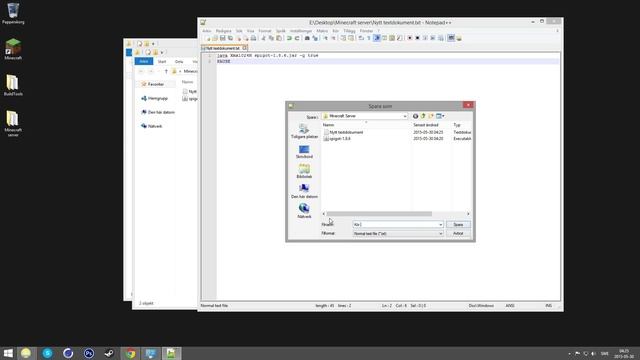Click the Start ribbon tab in Explorer window
The width and height of the screenshot is (640, 360).
pos(162,62)
